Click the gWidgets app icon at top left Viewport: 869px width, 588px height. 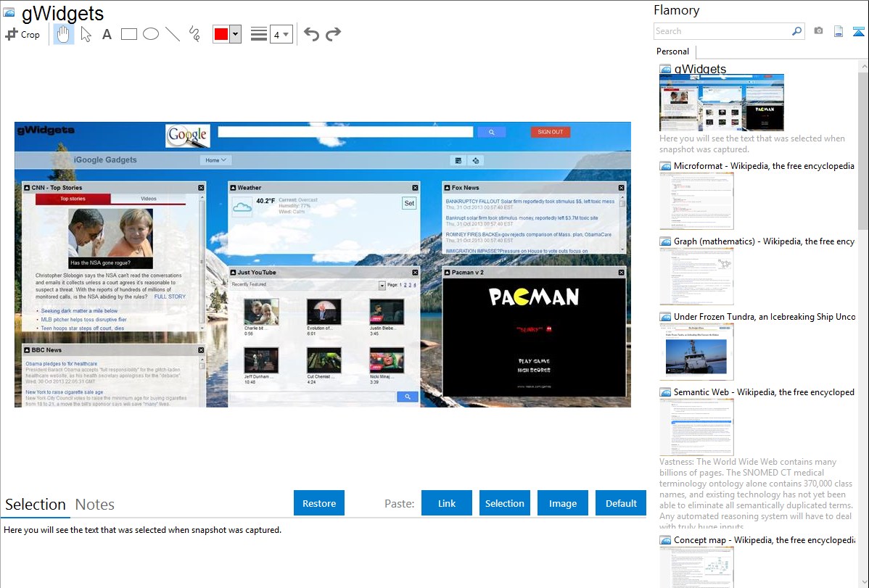(9, 13)
